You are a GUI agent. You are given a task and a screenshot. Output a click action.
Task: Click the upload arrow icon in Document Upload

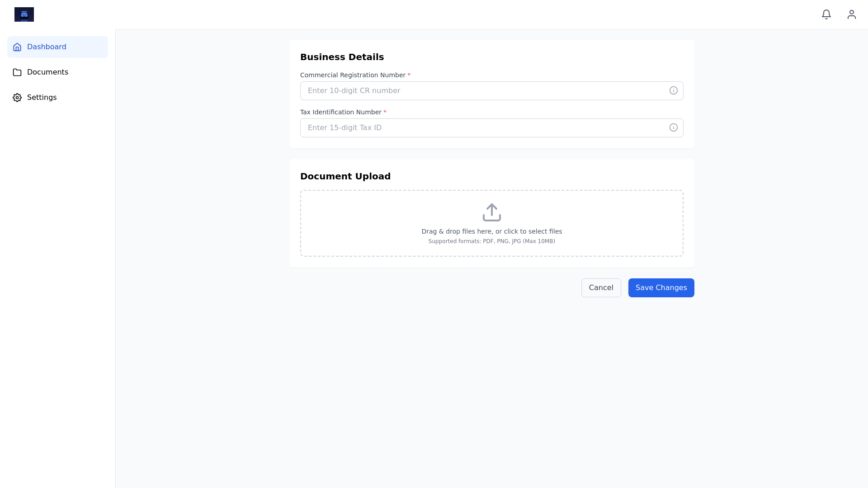click(491, 212)
